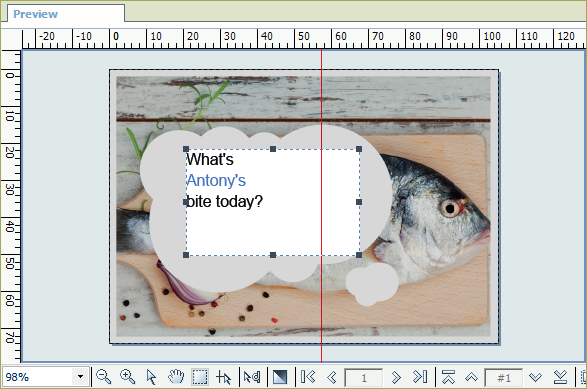Activate the hand pan tool

tap(176, 377)
